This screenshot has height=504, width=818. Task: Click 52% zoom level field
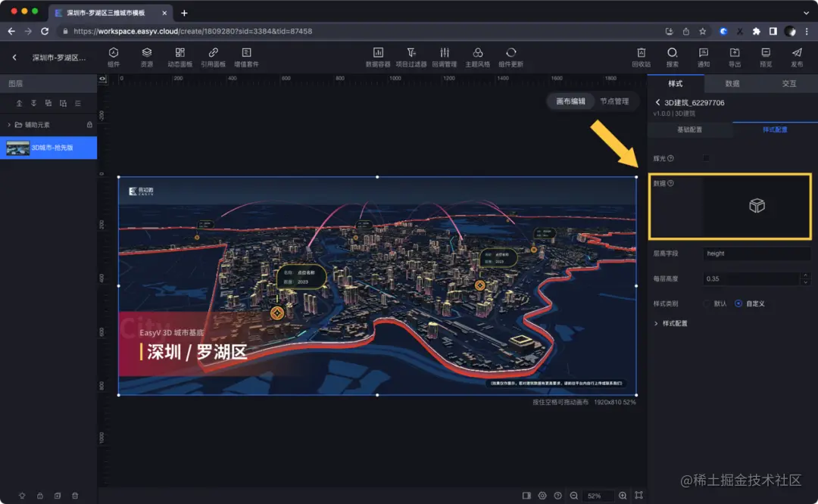tap(598, 496)
